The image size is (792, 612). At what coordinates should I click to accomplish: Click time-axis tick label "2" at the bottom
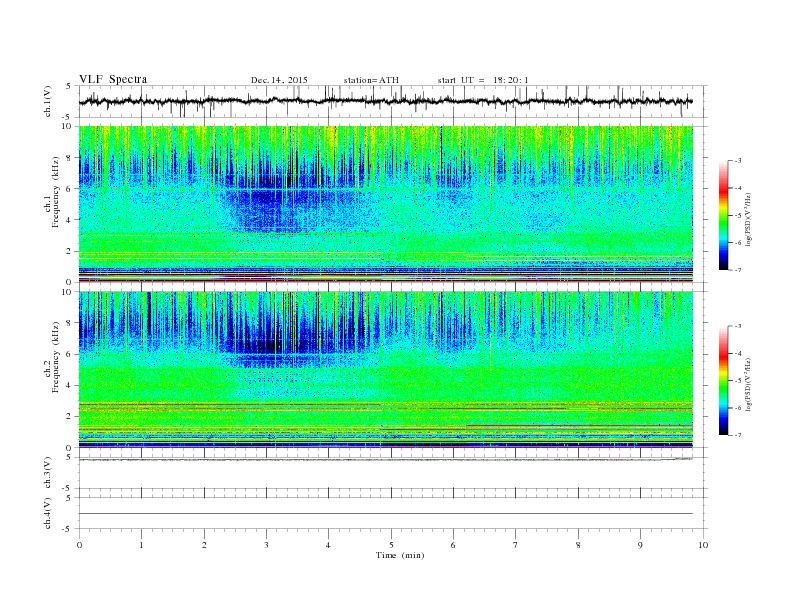click(x=204, y=545)
